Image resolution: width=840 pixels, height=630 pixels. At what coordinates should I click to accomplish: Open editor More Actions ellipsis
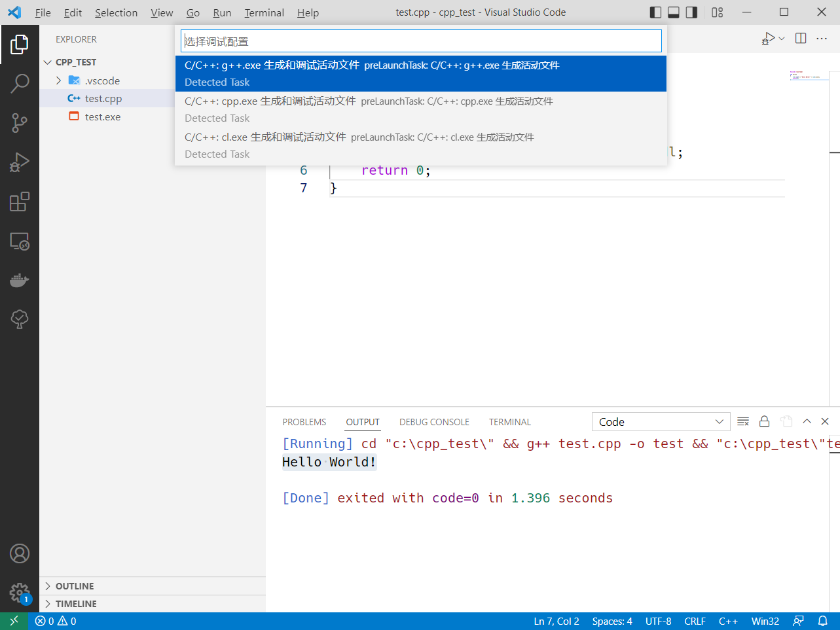[x=822, y=39]
